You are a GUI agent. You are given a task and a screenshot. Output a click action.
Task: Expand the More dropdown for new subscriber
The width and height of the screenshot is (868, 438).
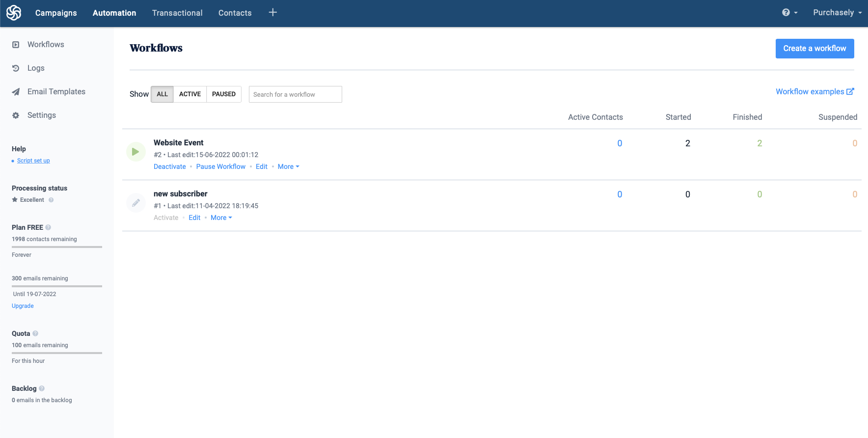pos(221,218)
